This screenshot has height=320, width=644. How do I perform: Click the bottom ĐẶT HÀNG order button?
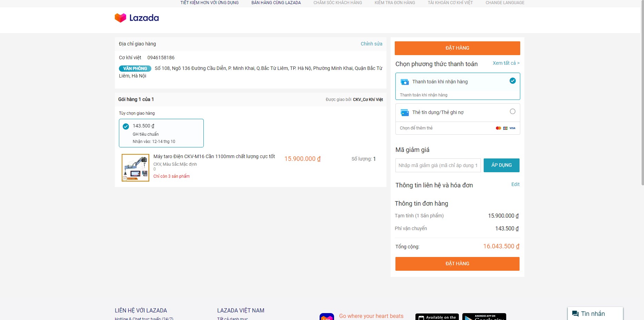click(457, 264)
